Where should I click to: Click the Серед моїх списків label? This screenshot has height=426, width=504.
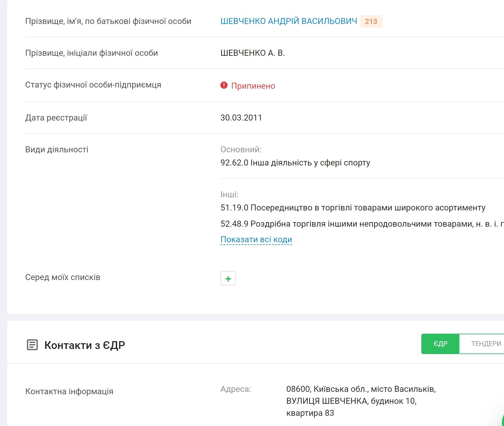pyautogui.click(x=63, y=277)
